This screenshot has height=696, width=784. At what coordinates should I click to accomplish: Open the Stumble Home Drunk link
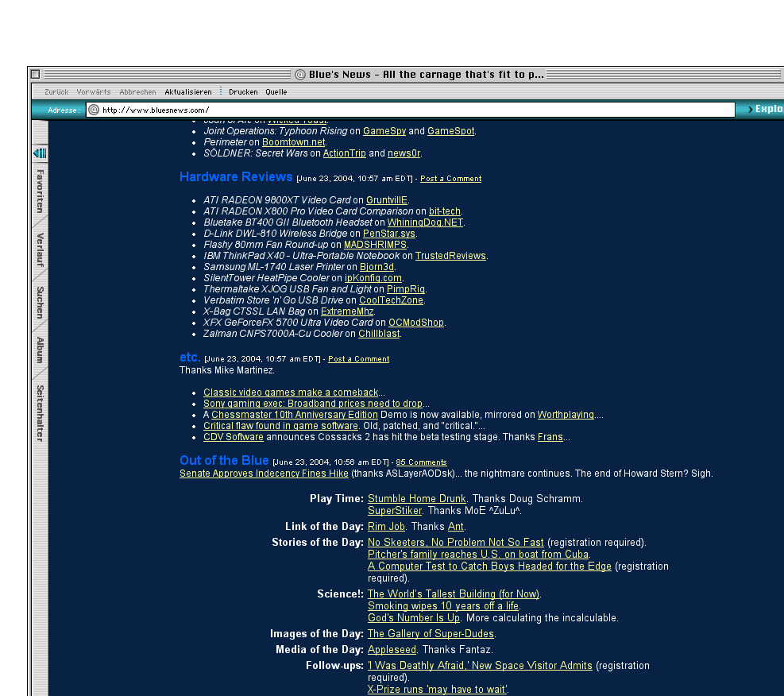point(416,498)
